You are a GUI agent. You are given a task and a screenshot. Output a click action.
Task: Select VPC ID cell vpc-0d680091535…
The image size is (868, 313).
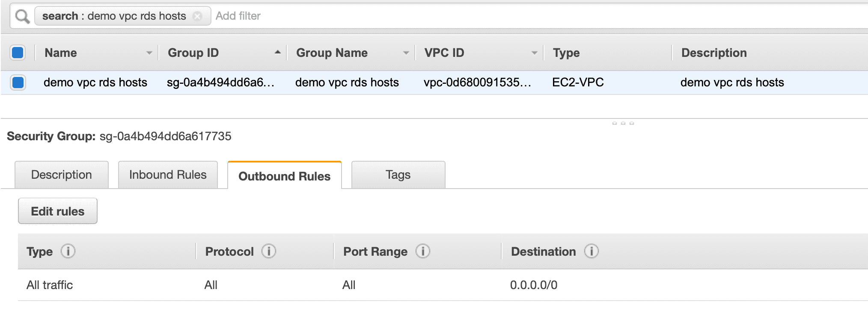(x=478, y=82)
